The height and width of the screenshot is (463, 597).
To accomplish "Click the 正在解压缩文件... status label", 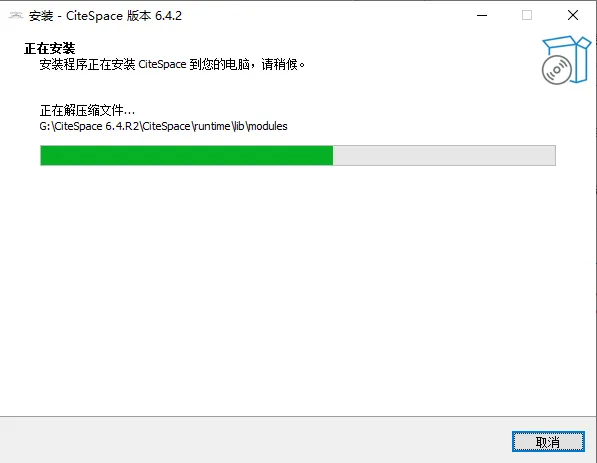I will pyautogui.click(x=87, y=110).
